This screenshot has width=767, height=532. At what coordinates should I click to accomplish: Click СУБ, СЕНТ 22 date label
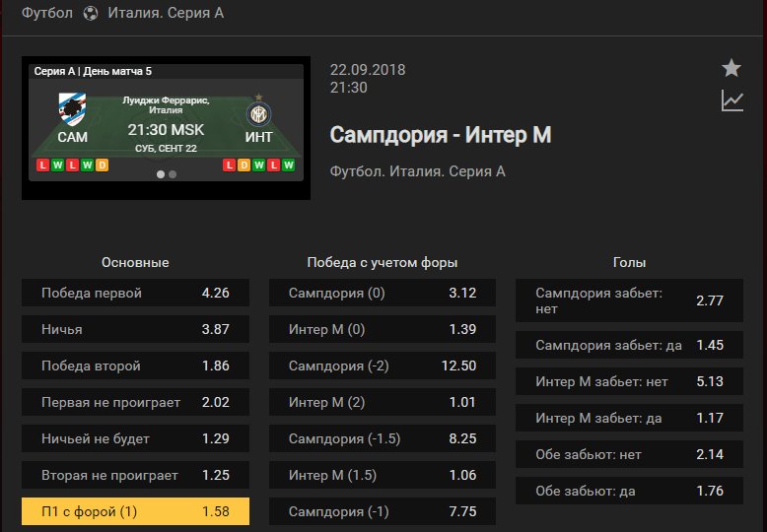click(167, 148)
